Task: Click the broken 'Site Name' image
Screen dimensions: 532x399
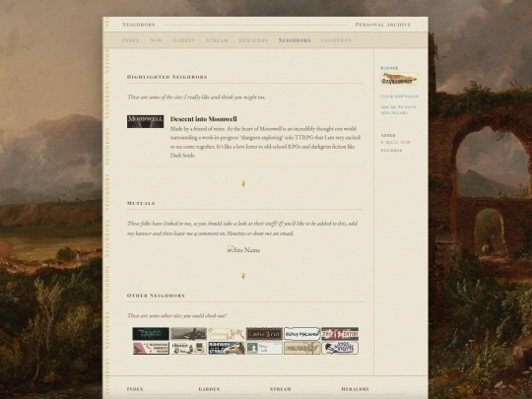Action: (243, 250)
